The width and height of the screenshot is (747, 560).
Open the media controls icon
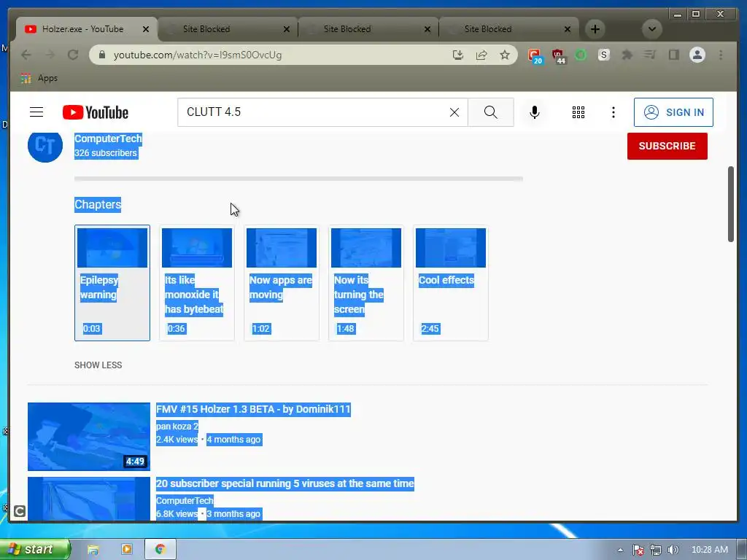click(x=650, y=55)
